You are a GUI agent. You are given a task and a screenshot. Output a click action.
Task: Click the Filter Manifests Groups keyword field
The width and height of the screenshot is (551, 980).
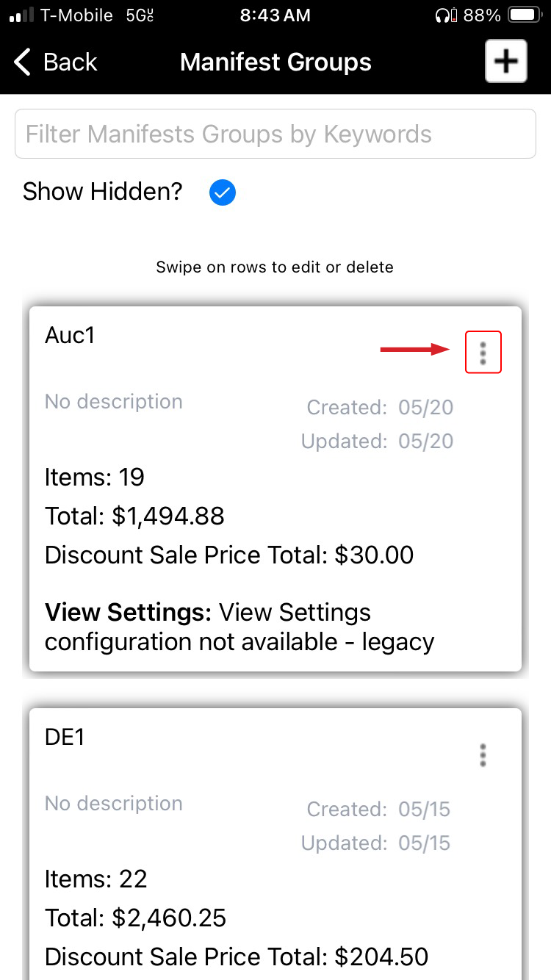pos(275,134)
